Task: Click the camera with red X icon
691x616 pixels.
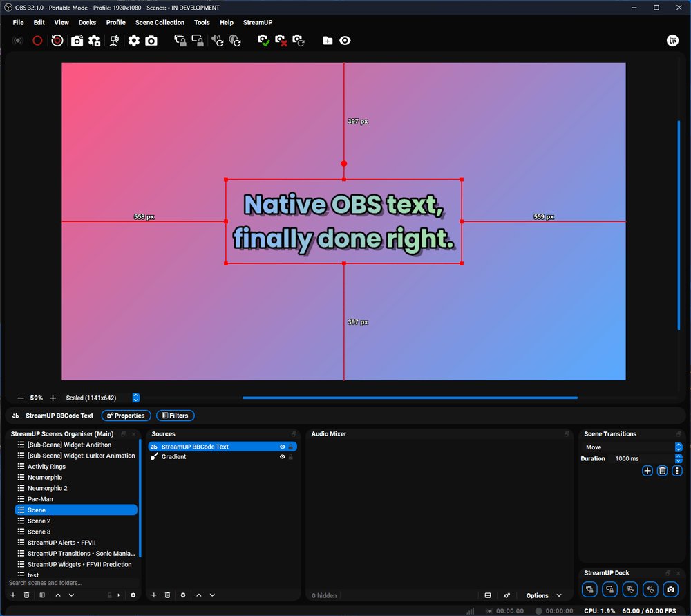Action: 281,41
